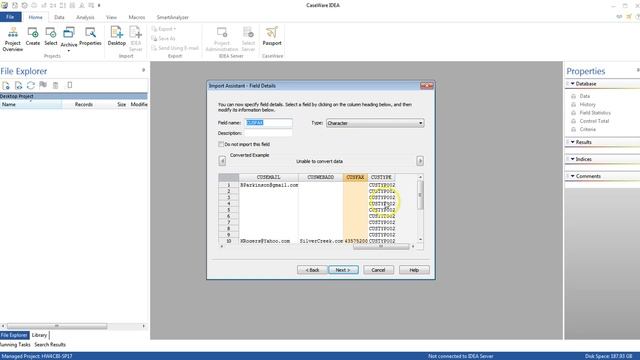Click the Project Administration icon
Viewport: 640px width, 360px height.
click(x=222, y=39)
